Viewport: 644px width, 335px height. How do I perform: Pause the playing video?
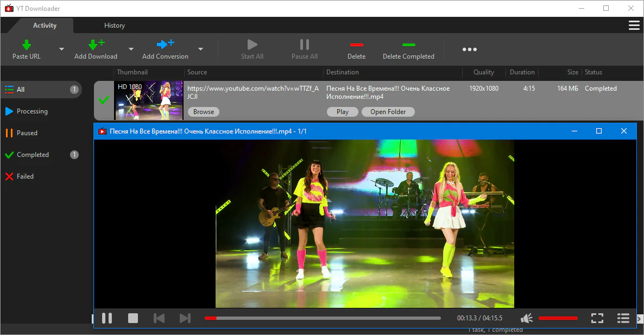coord(107,318)
